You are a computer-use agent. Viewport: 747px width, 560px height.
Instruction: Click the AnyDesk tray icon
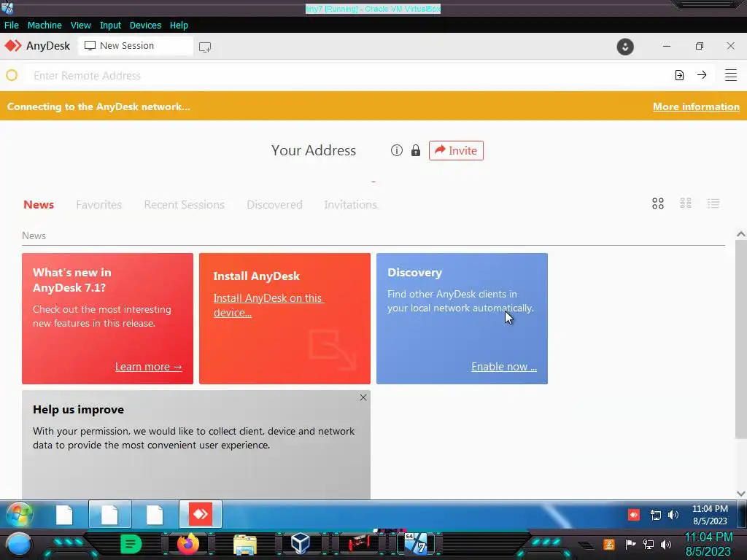coord(634,515)
